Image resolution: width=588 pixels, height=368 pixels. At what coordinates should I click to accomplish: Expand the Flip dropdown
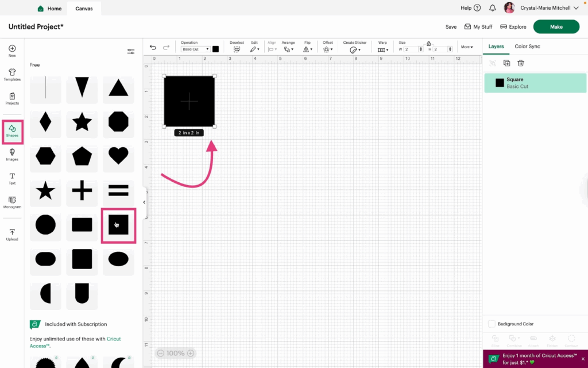coord(308,49)
